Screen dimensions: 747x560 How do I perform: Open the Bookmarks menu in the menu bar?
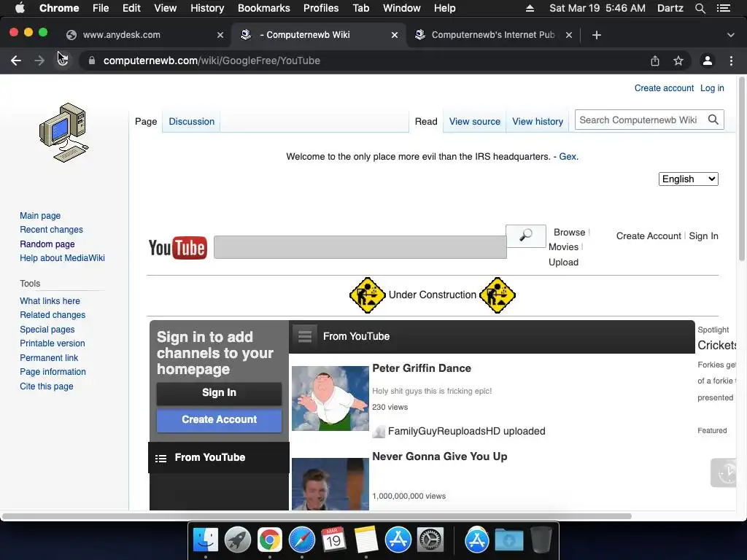point(264,8)
